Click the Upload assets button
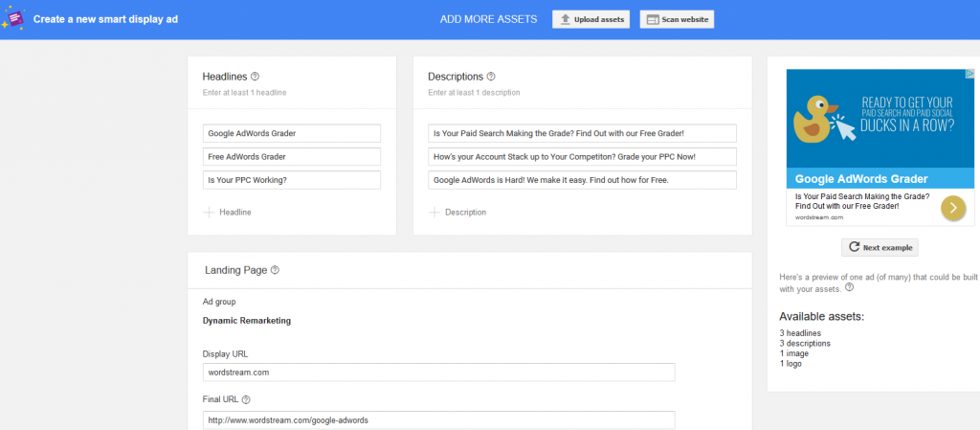Viewport: 980px width, 430px height. tap(590, 19)
